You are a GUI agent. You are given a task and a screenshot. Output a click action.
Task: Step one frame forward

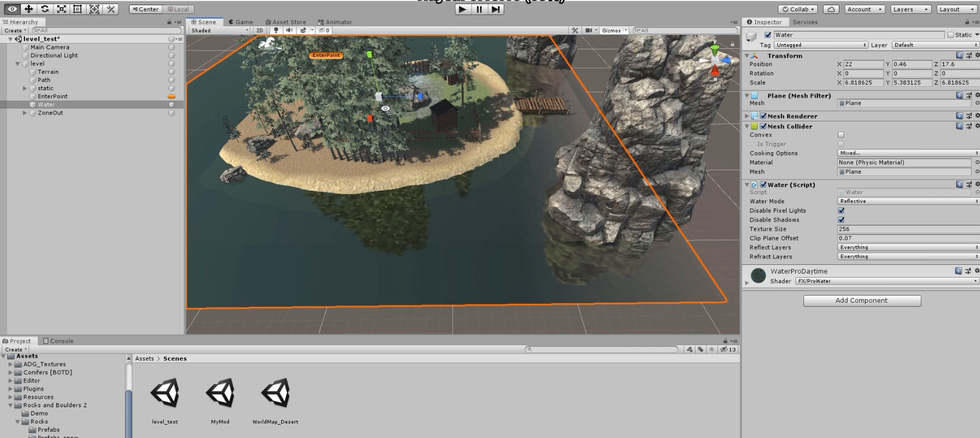tap(496, 9)
